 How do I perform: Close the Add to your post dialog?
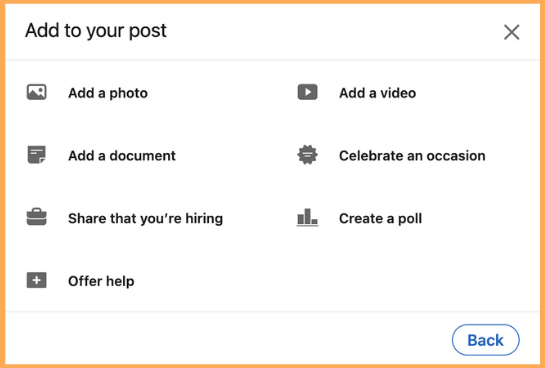511,32
